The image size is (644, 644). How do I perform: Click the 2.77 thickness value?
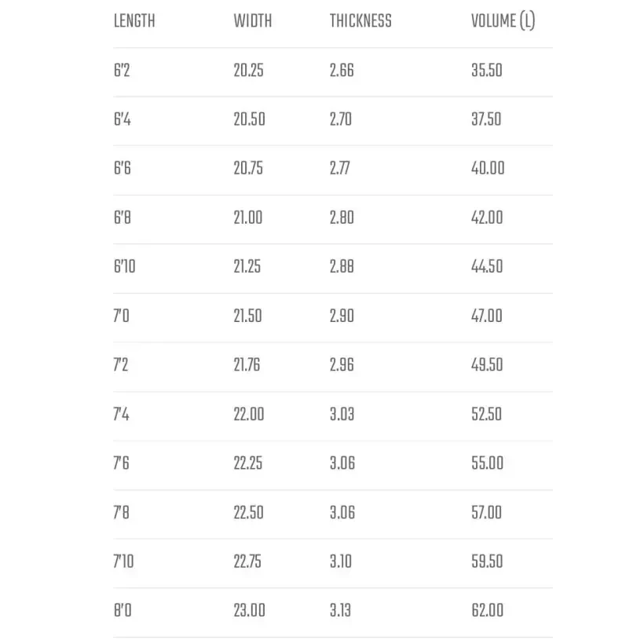point(341,168)
